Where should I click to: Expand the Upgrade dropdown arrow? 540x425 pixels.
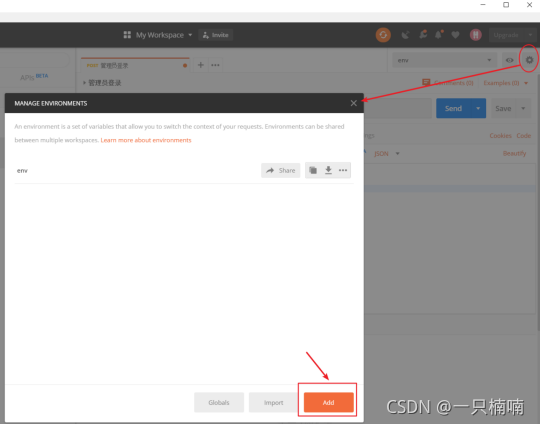pyautogui.click(x=530, y=35)
